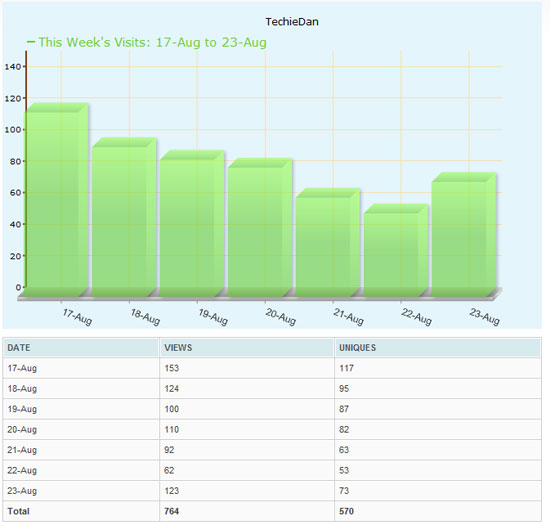The image size is (550, 525).
Task: Select the 23-Aug bar in the chart
Action: click(464, 235)
